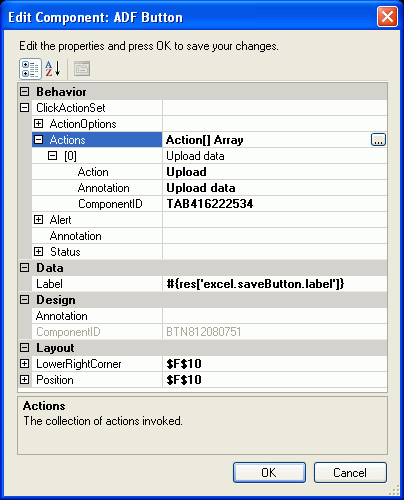This screenshot has height=500, width=404.
Task: Click the Behavior Annotation value below Alert
Action: [275, 236]
